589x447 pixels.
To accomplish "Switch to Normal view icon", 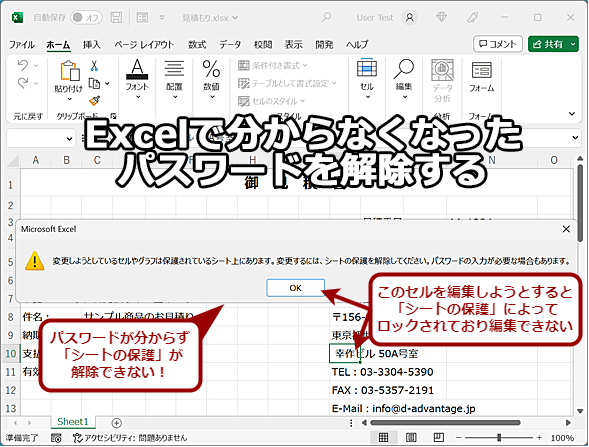I will pyautogui.click(x=383, y=437).
